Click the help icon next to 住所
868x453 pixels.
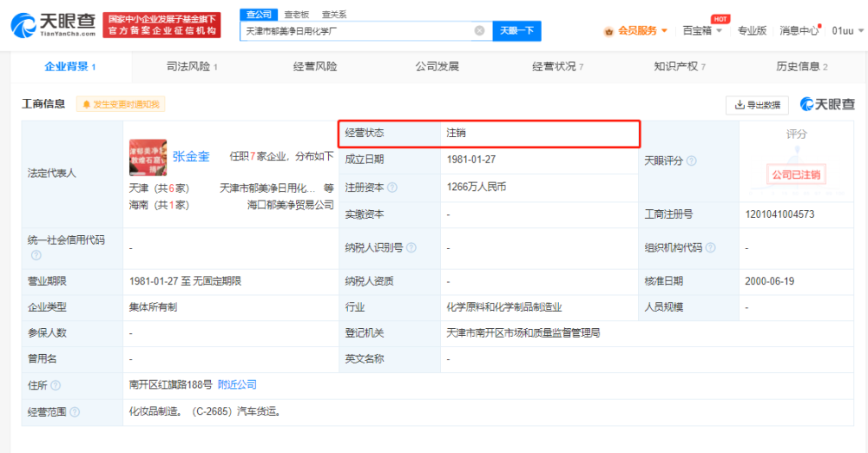(56, 385)
